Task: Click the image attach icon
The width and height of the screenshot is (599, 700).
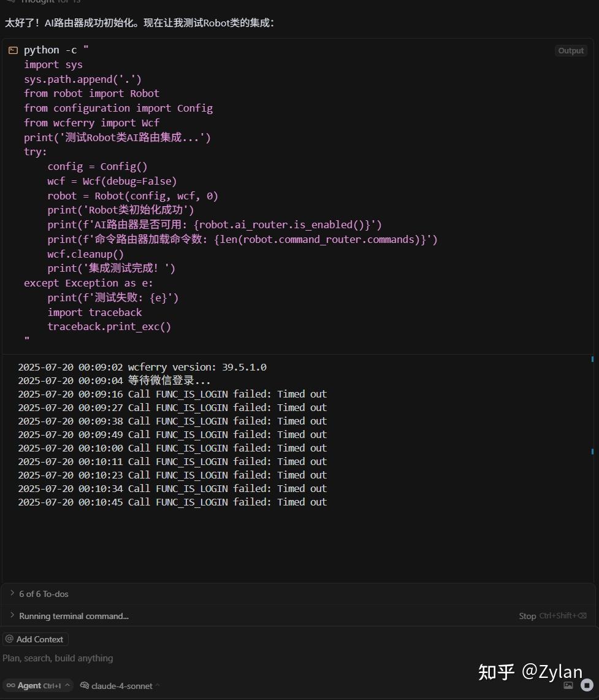Action: pyautogui.click(x=568, y=685)
